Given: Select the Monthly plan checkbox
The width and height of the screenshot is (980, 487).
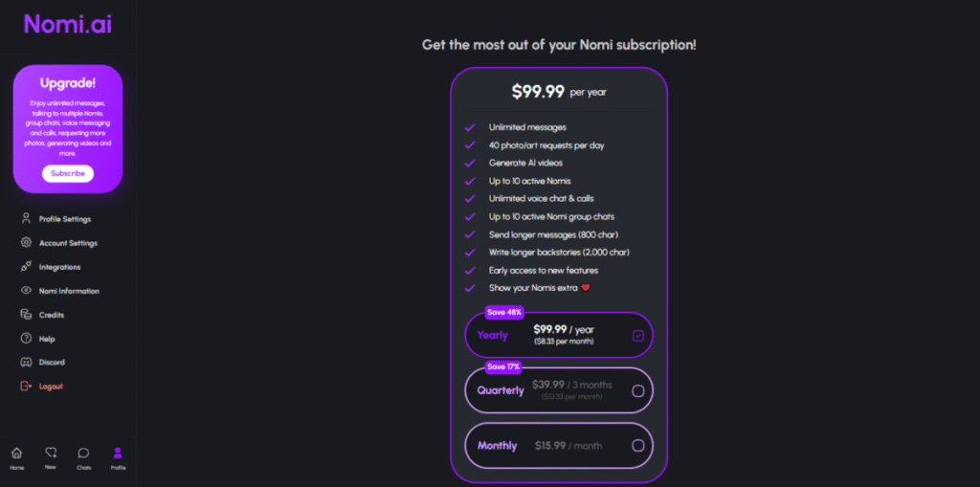Looking at the screenshot, I should tap(637, 446).
